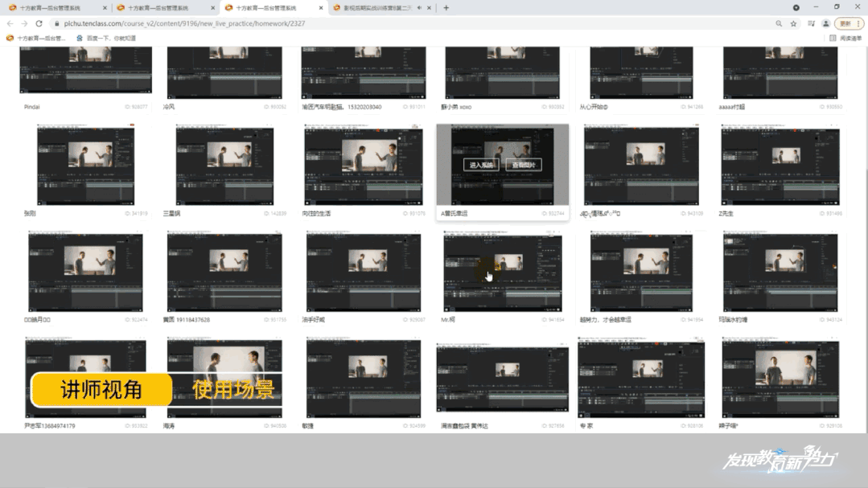Select the 三星横 homework thumbnail

pyautogui.click(x=224, y=165)
